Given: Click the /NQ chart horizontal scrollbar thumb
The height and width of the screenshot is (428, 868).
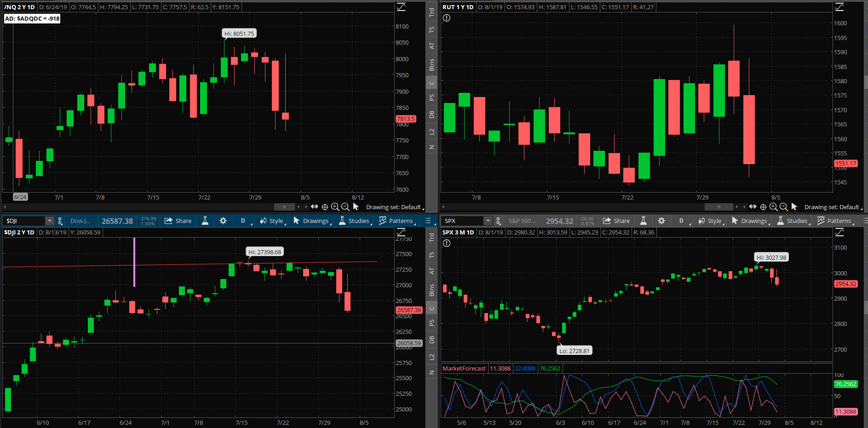Looking at the screenshot, I should click(x=284, y=207).
